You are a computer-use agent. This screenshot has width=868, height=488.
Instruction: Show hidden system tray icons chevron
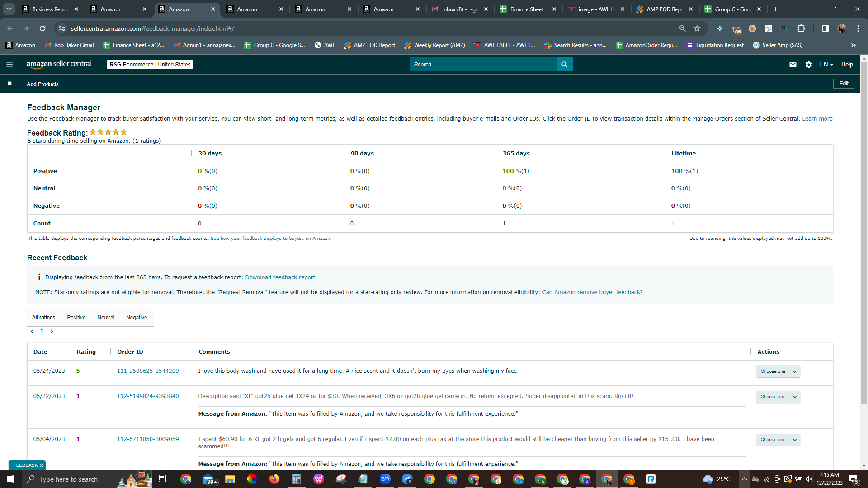(744, 479)
